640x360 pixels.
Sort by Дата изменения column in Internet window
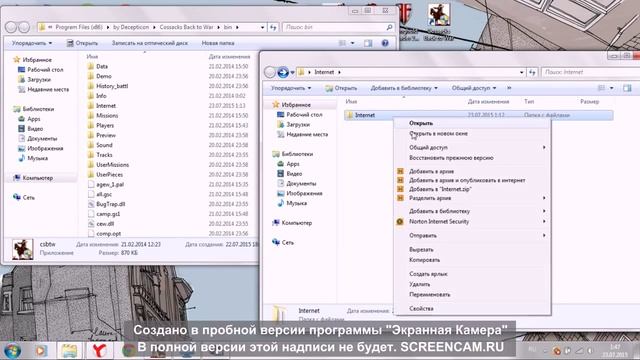(488, 102)
